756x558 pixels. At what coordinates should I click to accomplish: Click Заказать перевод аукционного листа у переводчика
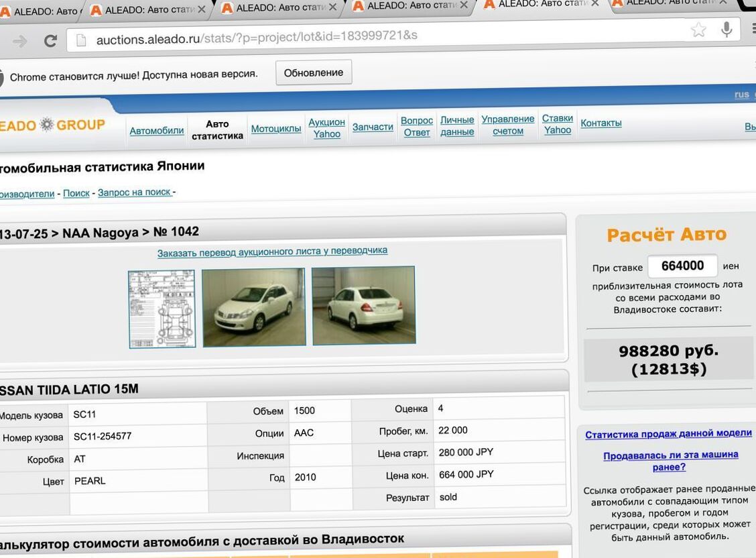[x=272, y=252]
